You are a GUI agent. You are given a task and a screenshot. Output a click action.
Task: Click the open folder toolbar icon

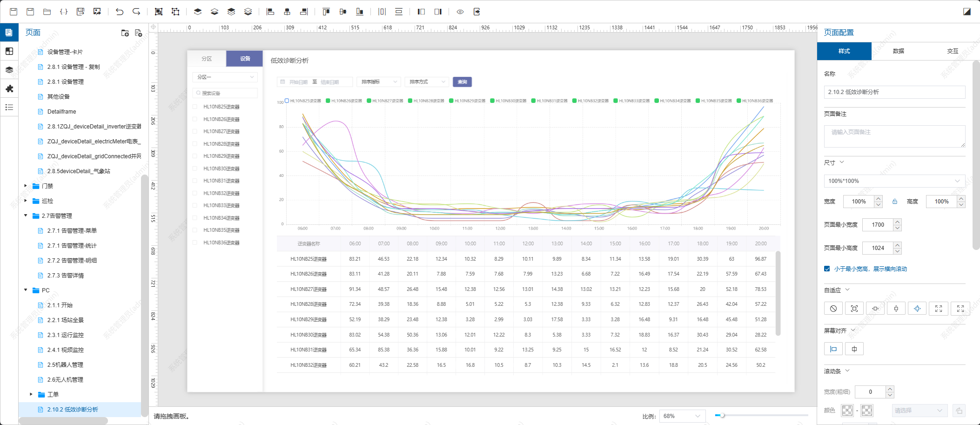(x=47, y=12)
